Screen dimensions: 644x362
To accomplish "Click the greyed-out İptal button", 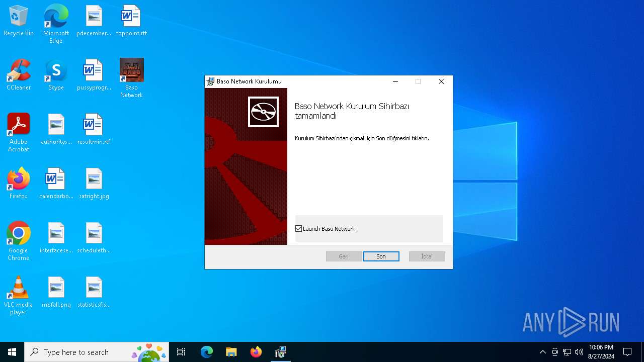I will pyautogui.click(x=427, y=256).
